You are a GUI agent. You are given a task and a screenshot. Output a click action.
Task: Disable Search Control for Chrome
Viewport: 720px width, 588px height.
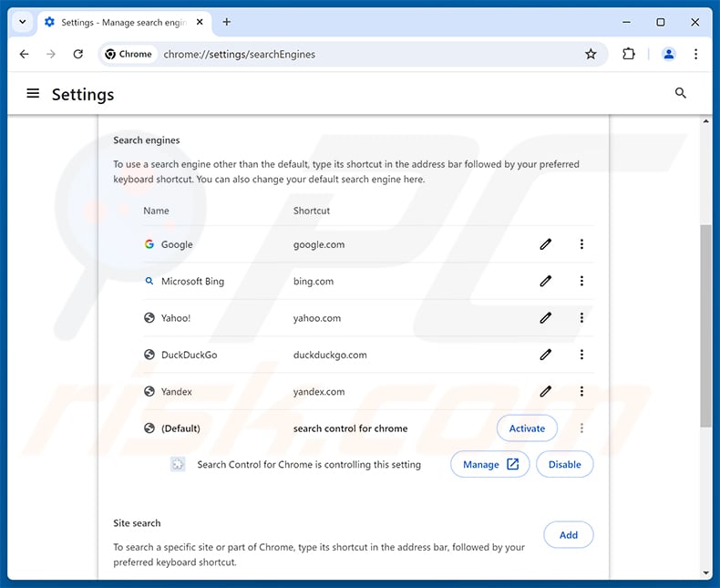click(565, 464)
